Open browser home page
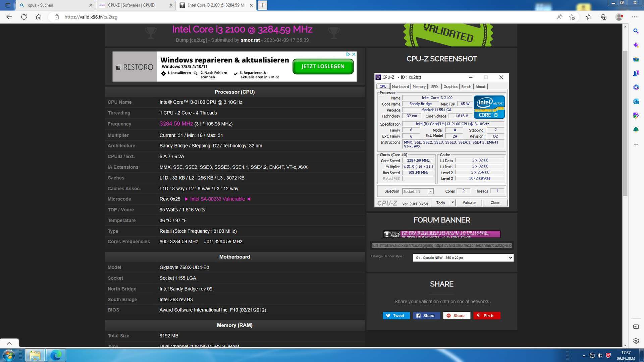Image resolution: width=644 pixels, height=362 pixels. (x=39, y=17)
